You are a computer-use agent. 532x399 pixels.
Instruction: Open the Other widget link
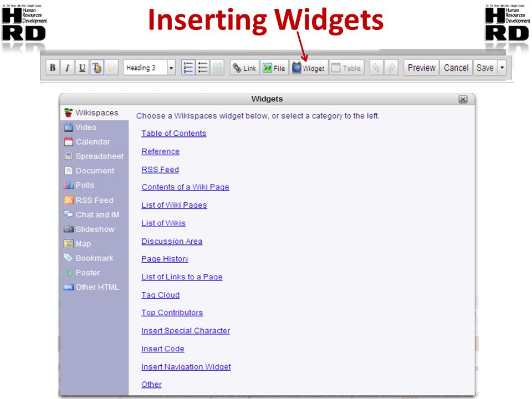point(152,385)
